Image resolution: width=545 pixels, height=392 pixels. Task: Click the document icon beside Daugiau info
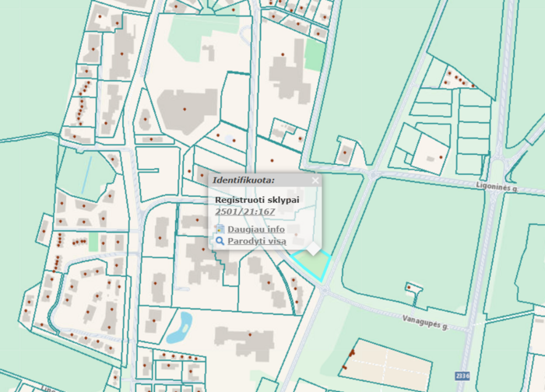[220, 229]
